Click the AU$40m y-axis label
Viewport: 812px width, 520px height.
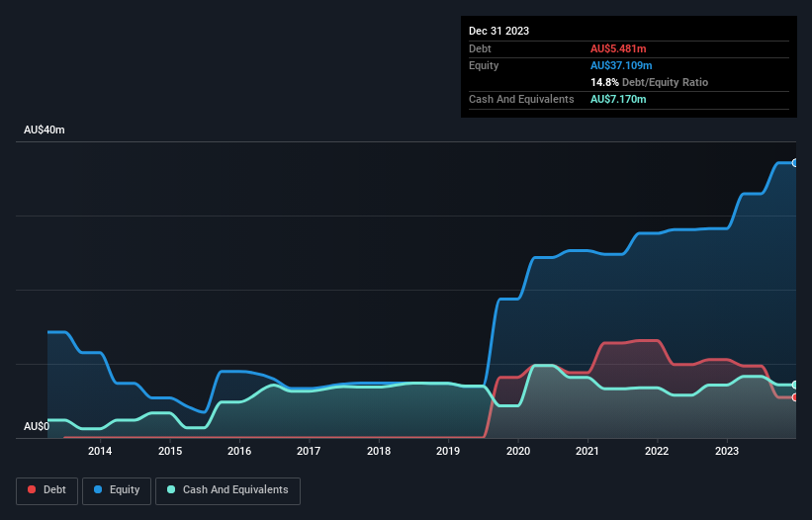tap(45, 130)
